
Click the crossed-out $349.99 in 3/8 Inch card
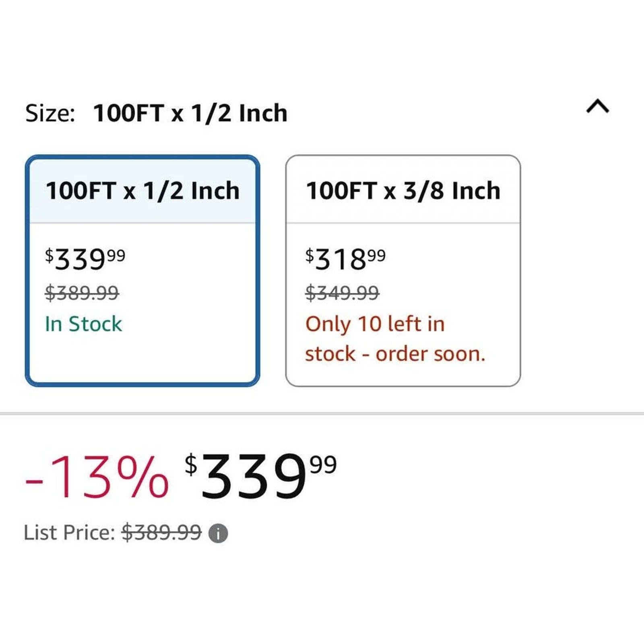pos(342,293)
